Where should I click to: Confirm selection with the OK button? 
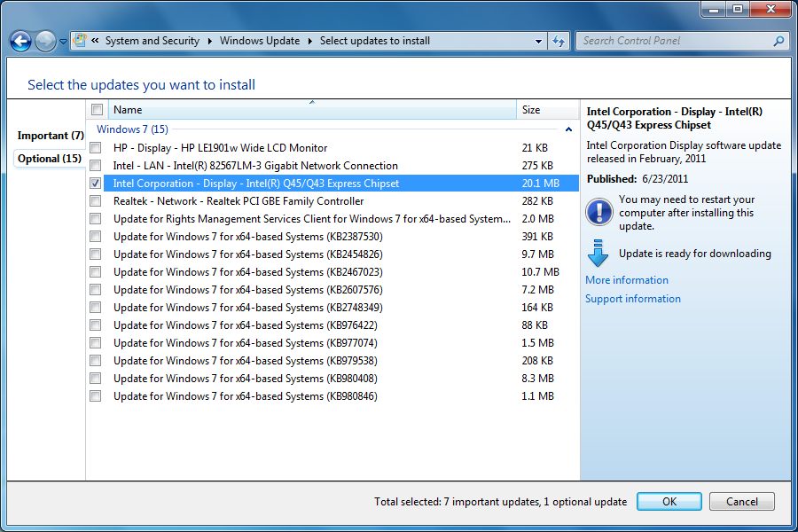pyautogui.click(x=669, y=502)
